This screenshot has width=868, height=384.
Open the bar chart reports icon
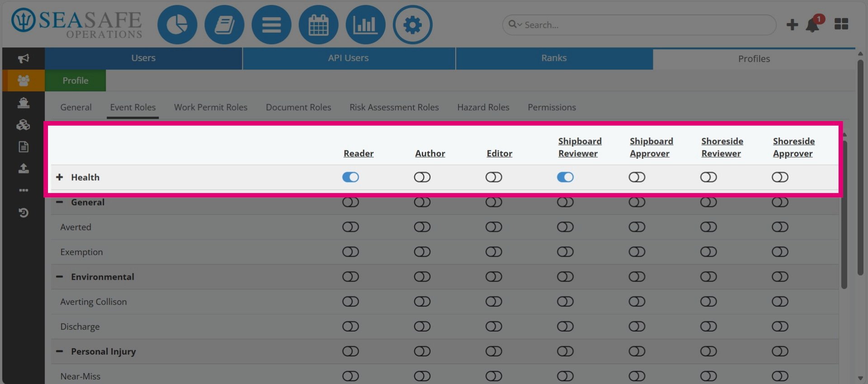coord(365,25)
